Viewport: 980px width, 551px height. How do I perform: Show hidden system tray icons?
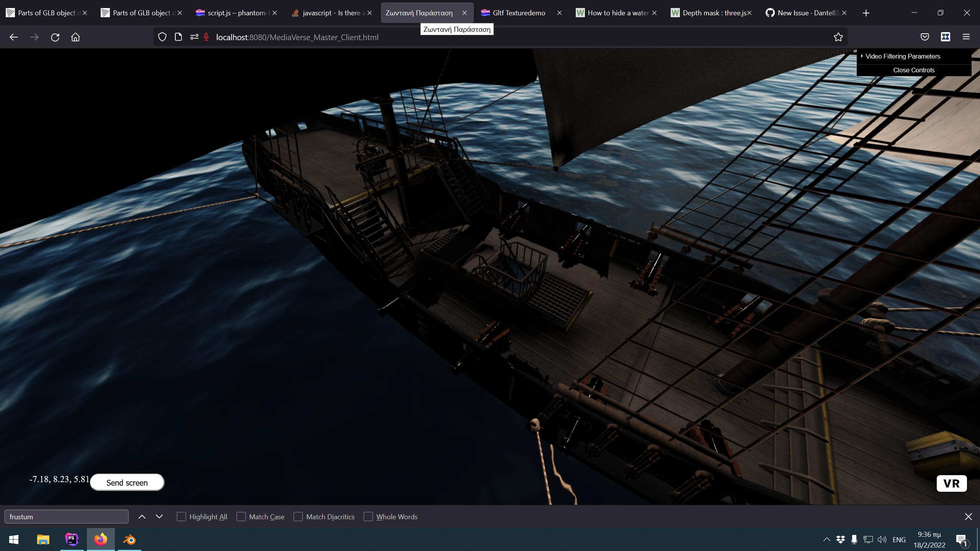(x=826, y=540)
